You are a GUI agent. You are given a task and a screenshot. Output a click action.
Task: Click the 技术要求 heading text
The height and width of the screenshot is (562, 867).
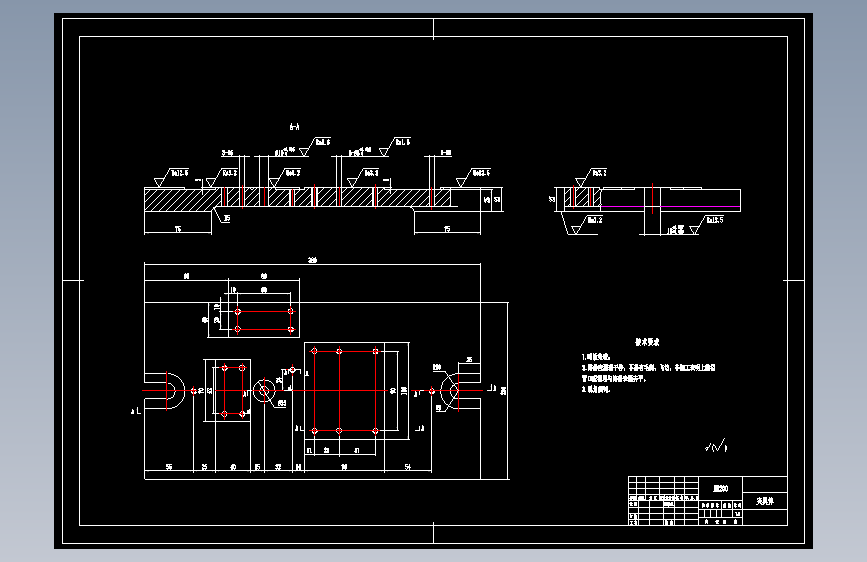coord(647,342)
